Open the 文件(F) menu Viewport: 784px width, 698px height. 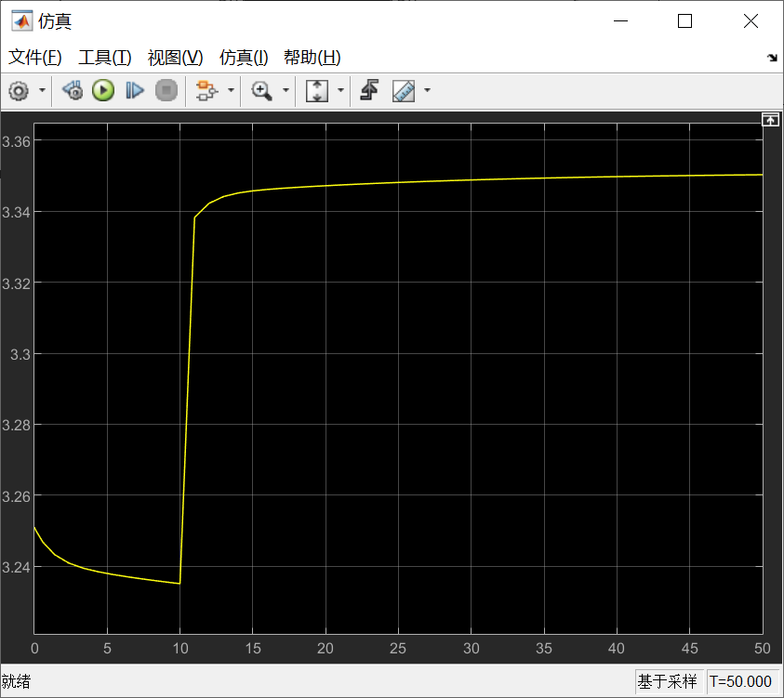coord(35,58)
